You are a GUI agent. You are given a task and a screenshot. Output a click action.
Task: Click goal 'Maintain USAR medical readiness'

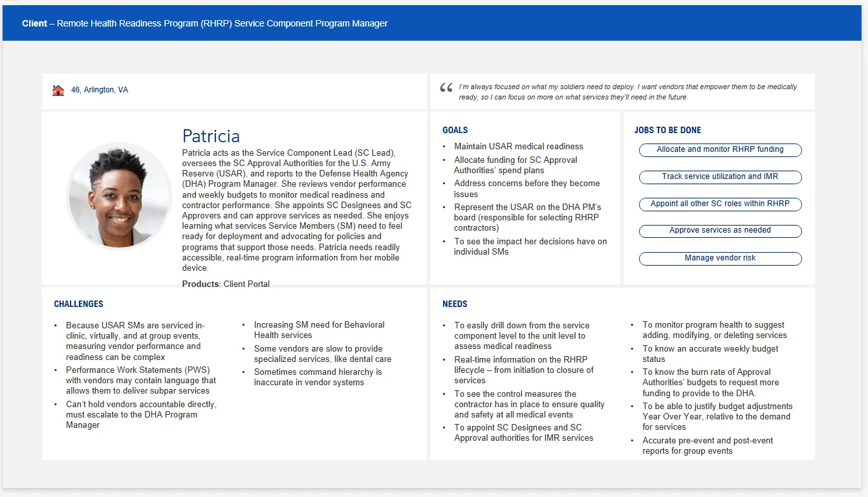click(x=519, y=147)
